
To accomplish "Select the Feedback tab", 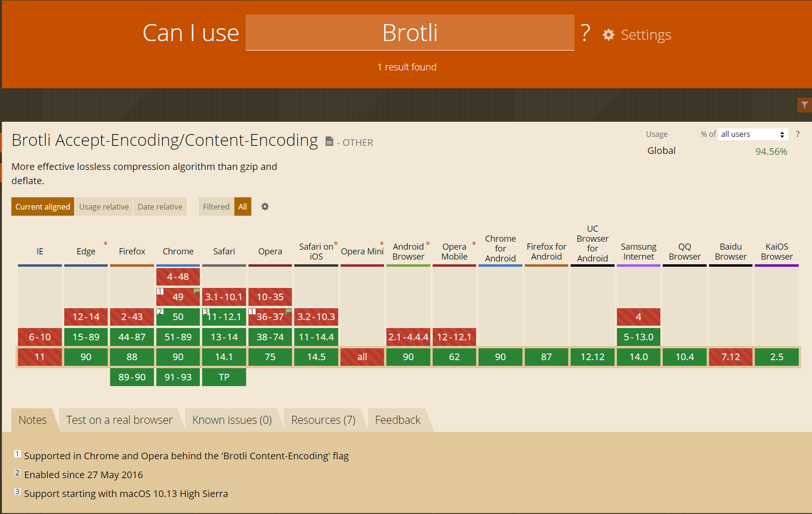I will click(397, 420).
